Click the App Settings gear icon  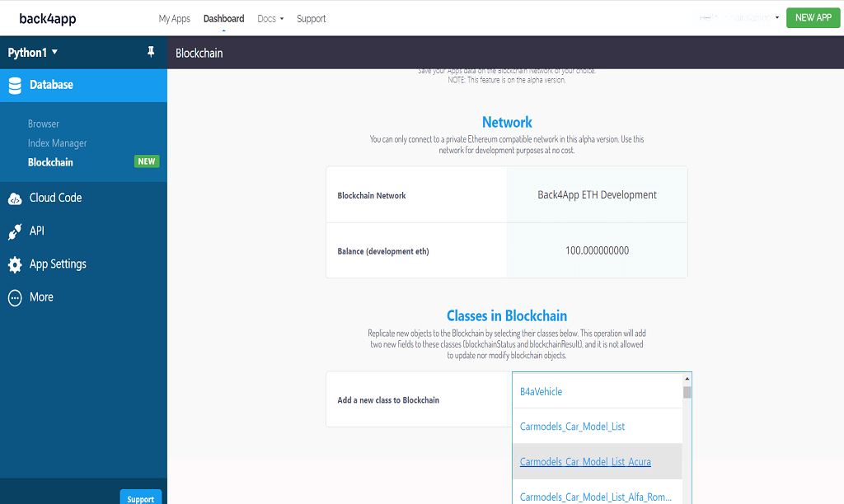15,264
